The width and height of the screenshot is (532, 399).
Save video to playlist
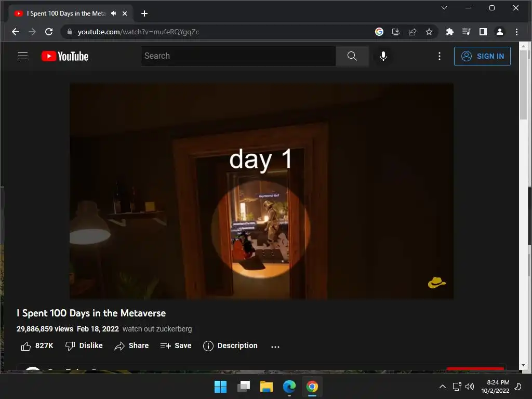tap(176, 345)
